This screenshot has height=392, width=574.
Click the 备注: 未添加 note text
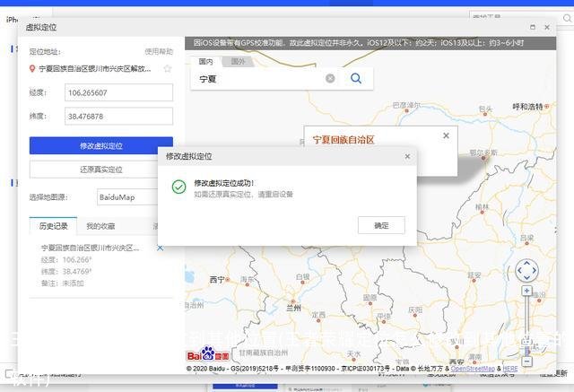tap(62, 283)
